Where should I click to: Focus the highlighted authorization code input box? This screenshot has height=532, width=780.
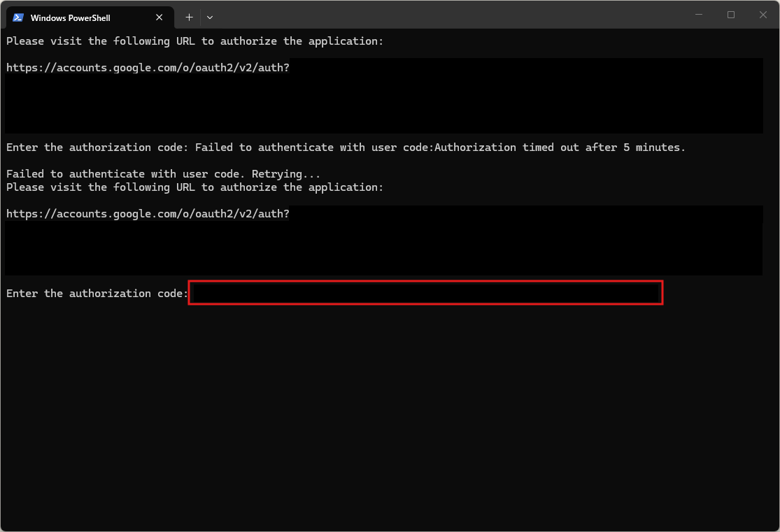(425, 293)
